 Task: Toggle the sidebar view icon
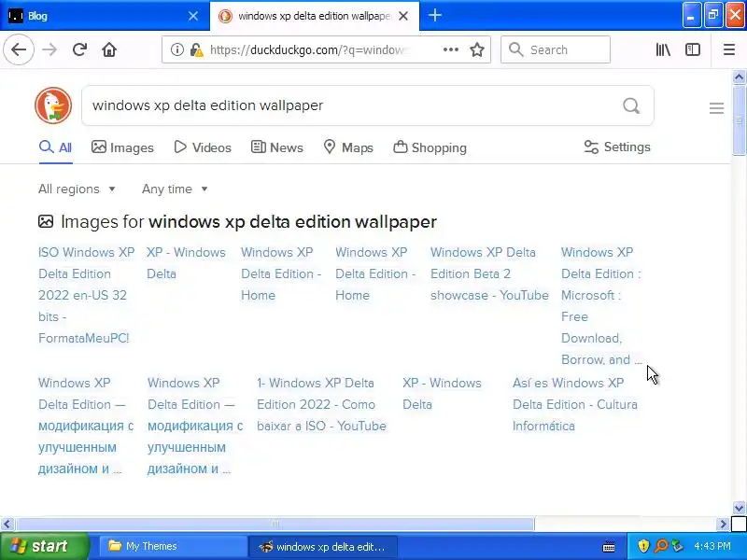693,49
